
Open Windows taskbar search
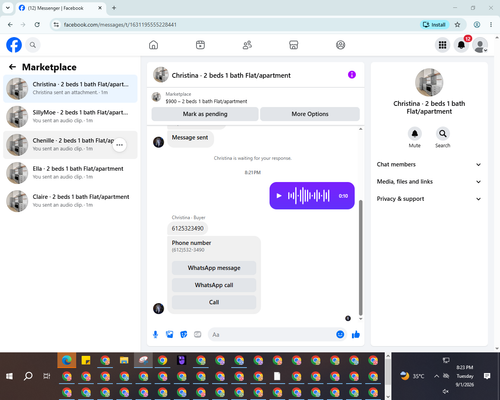click(x=28, y=376)
